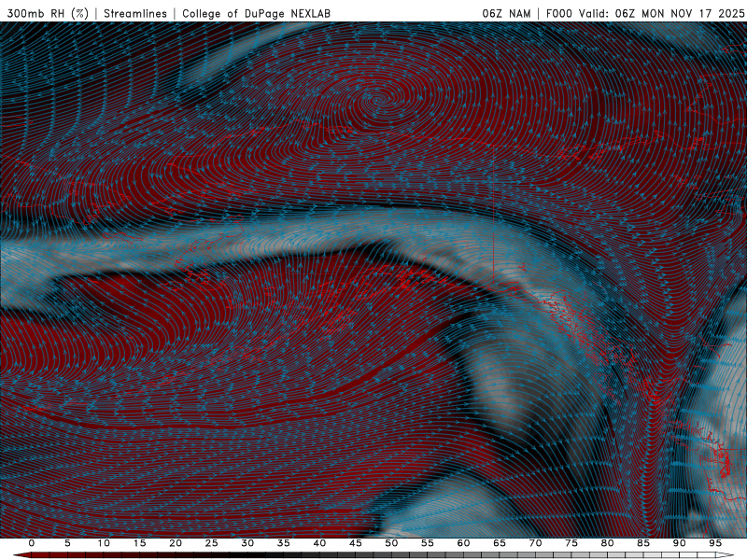Click the "70" colorbar label
747x560 pixels.
pyautogui.click(x=535, y=543)
